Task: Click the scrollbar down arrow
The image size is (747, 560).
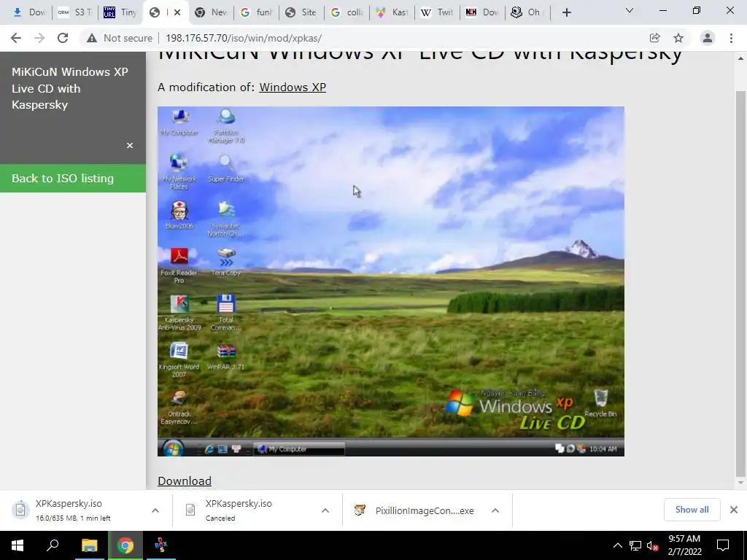Action: [x=740, y=483]
